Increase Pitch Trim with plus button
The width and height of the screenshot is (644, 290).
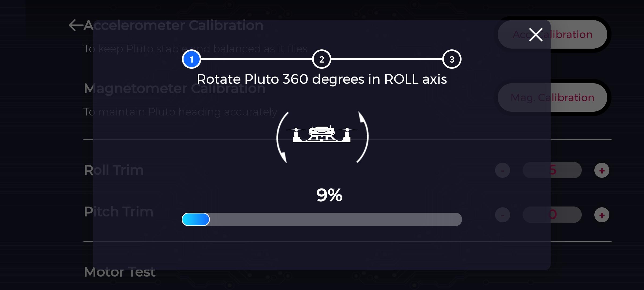tap(602, 215)
